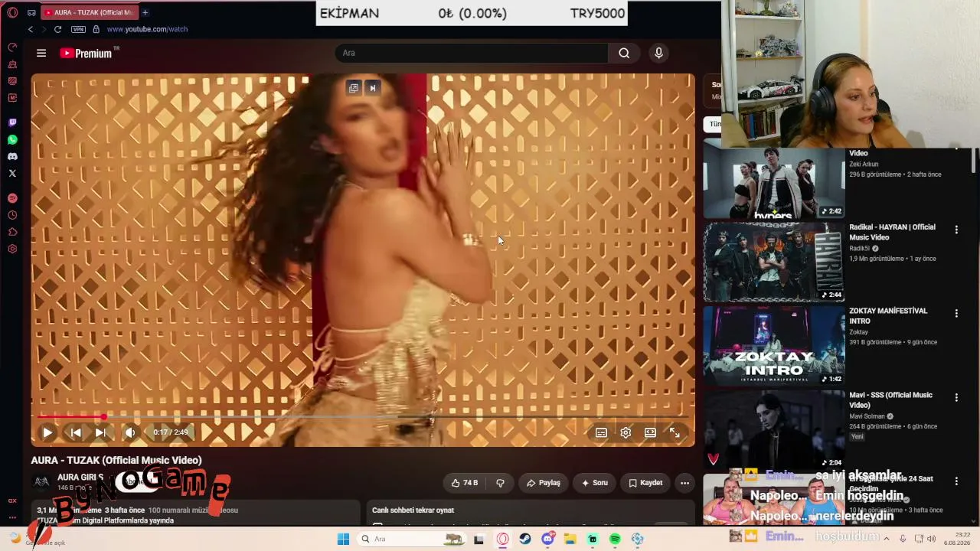Open Zeki Arkun video thumbnail
Image resolution: width=980 pixels, height=551 pixels.
tap(774, 183)
